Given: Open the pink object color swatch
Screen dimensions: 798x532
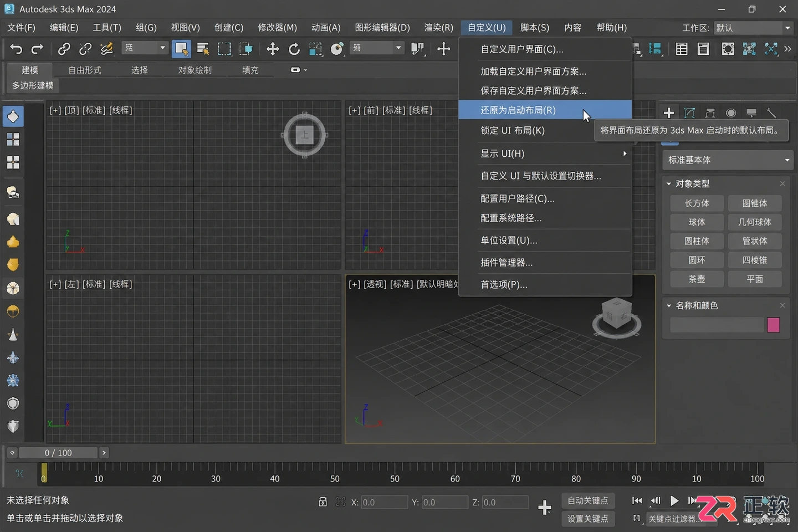Looking at the screenshot, I should pos(773,325).
